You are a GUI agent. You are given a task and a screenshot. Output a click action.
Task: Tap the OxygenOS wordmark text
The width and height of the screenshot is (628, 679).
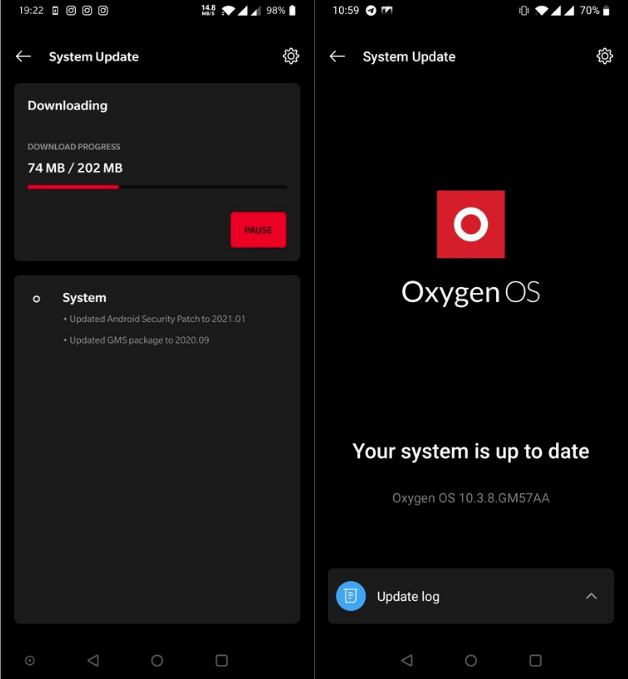[471, 293]
